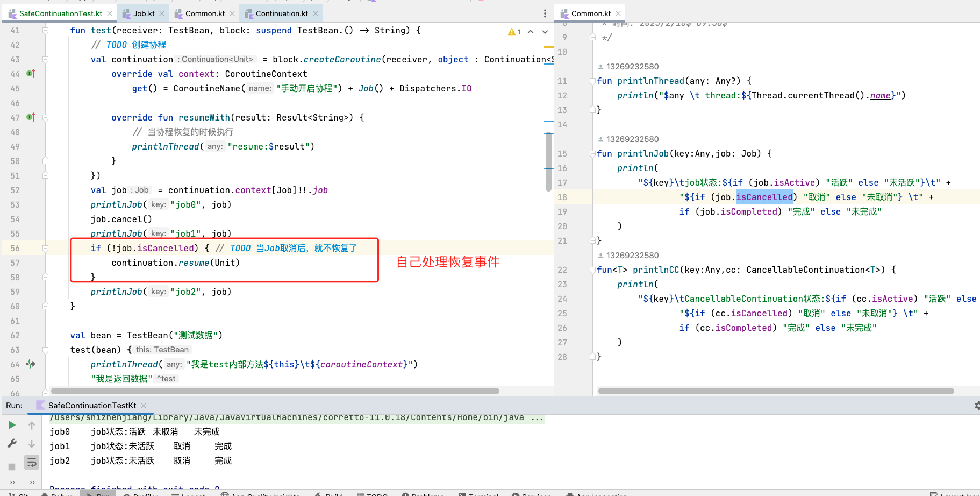Close the left-pane Common.kt tab
Image resolution: width=980 pixels, height=496 pixels.
[232, 13]
